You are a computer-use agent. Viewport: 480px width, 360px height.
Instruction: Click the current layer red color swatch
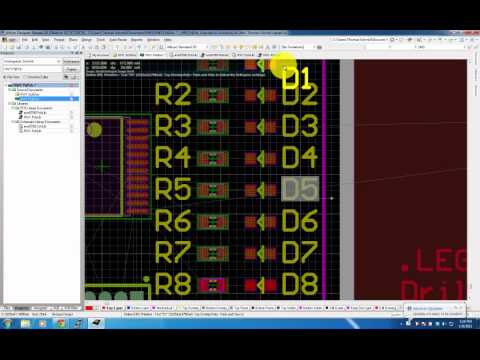point(89,308)
